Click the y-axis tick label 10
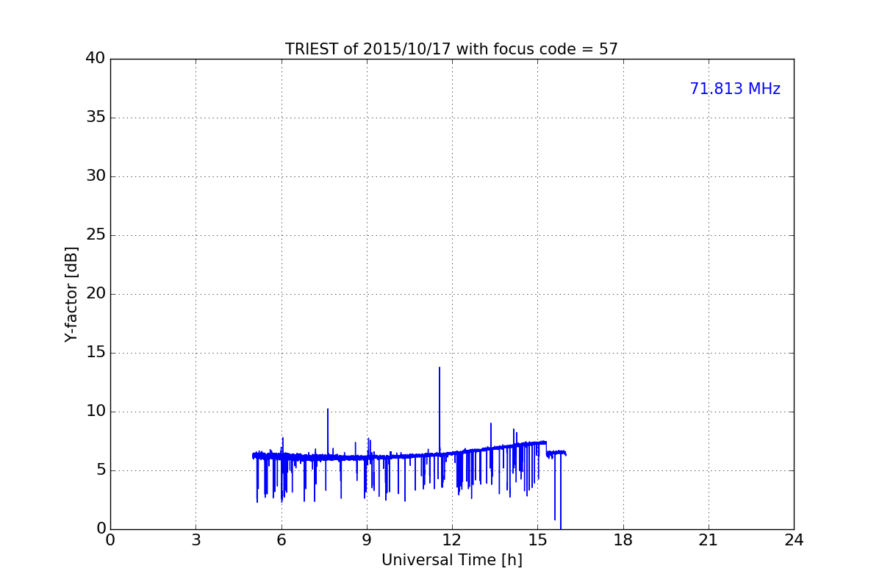Image resolution: width=882 pixels, height=588 pixels. coord(96,412)
